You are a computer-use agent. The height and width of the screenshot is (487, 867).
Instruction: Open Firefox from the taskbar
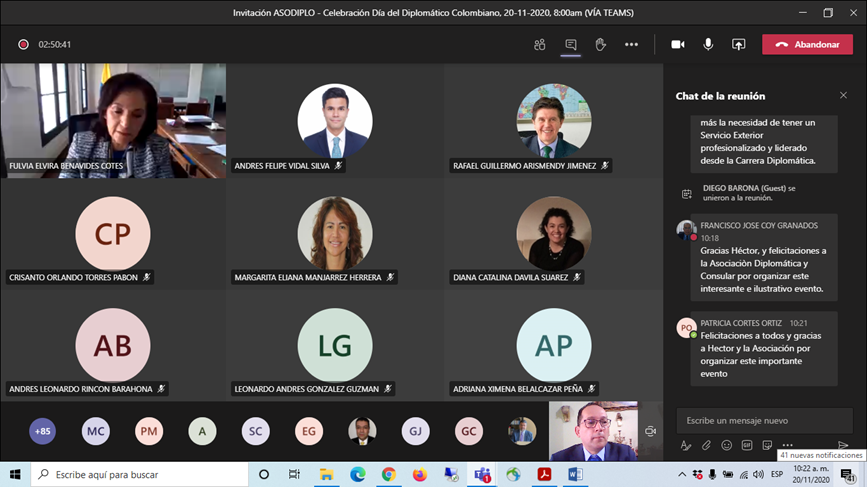coord(420,475)
